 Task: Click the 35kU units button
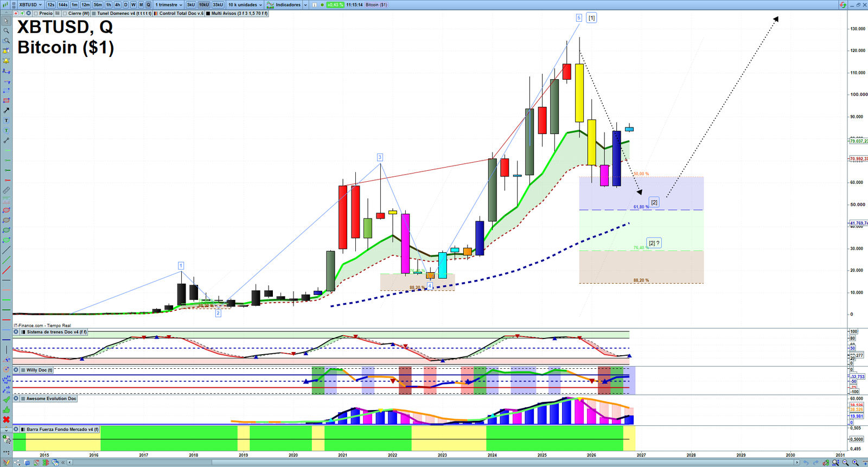pyautogui.click(x=218, y=5)
